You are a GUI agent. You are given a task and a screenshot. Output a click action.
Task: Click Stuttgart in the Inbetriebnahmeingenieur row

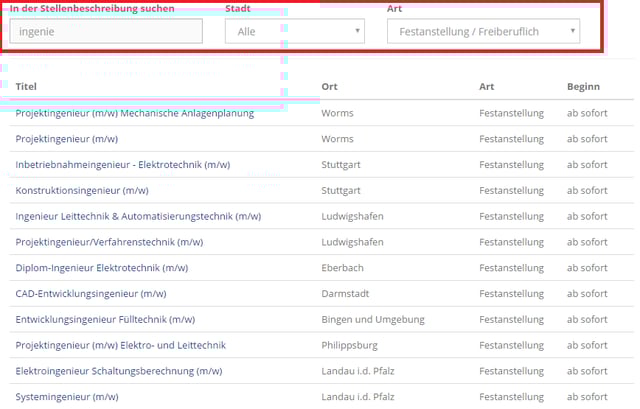(341, 164)
